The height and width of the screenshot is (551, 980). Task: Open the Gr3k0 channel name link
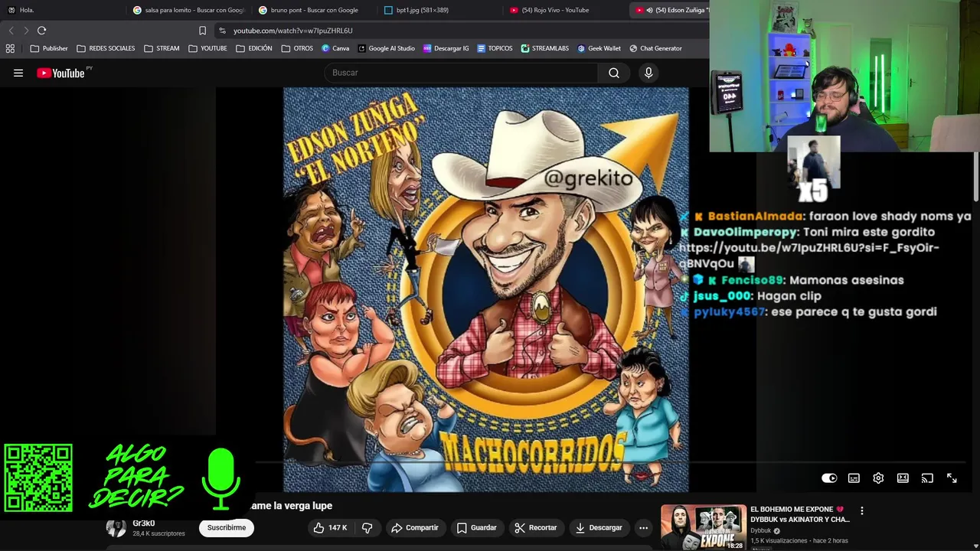pyautogui.click(x=143, y=523)
